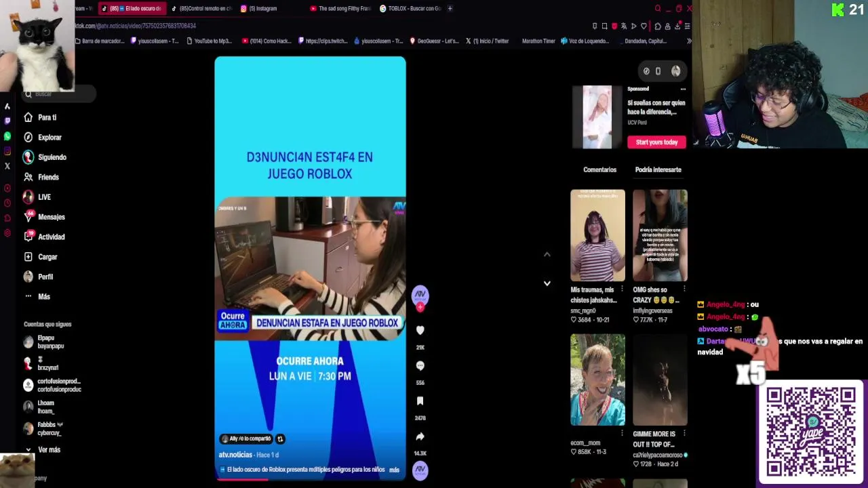Screen dimensions: 868x488
Task: Open WhatsApp in the browser sidebar
Action: 7,136
